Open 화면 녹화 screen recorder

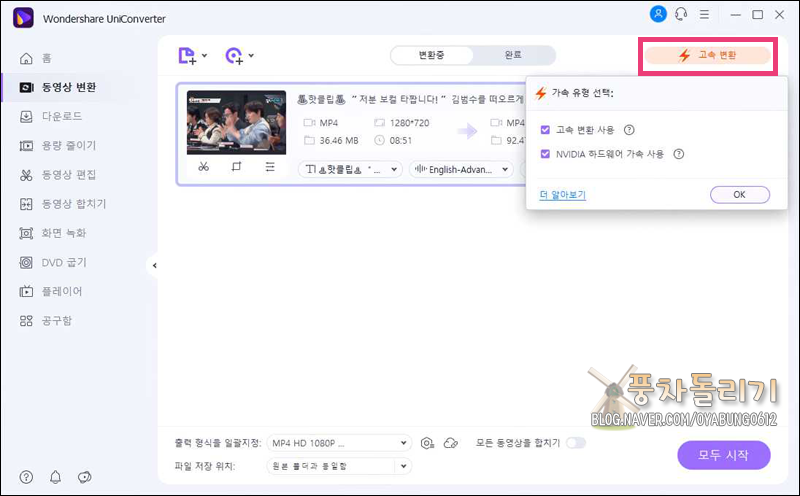(x=53, y=233)
